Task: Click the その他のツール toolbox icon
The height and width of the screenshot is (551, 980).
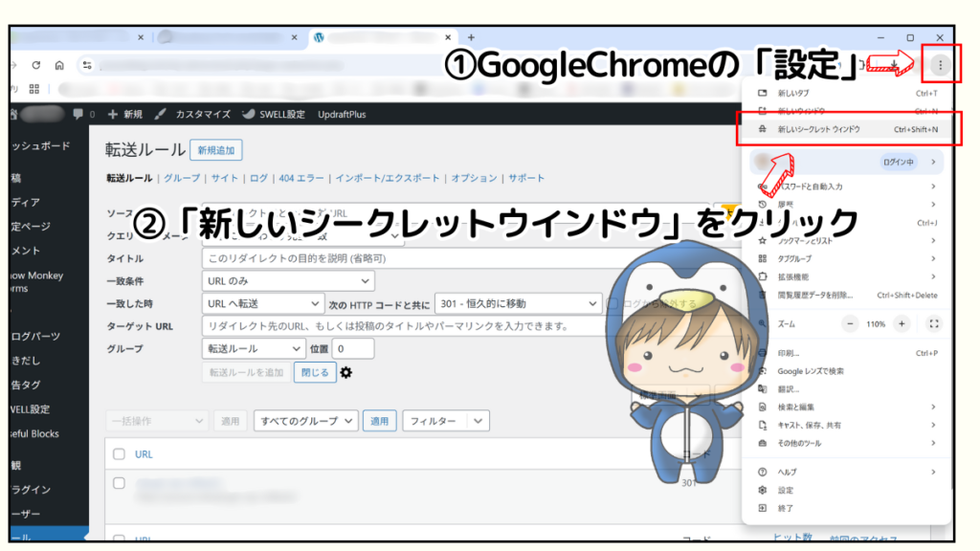Action: click(x=763, y=444)
